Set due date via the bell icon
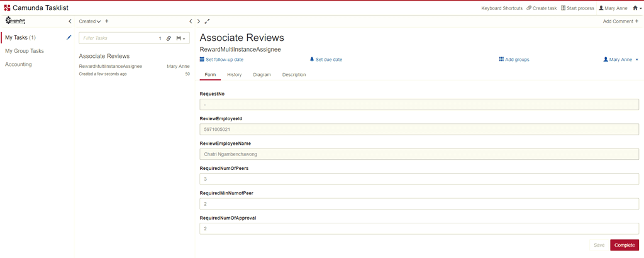This screenshot has width=644, height=258. 326,59
